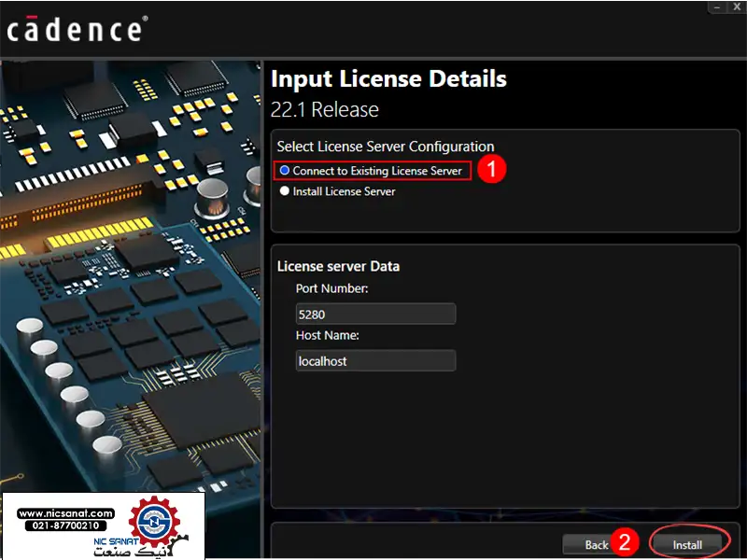Click the Input License Details heading

(x=388, y=78)
